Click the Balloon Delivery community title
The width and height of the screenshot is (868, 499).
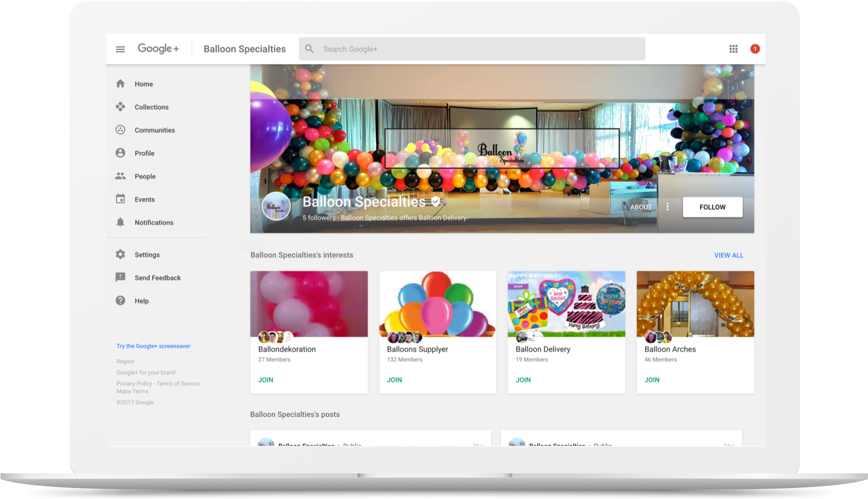(542, 349)
